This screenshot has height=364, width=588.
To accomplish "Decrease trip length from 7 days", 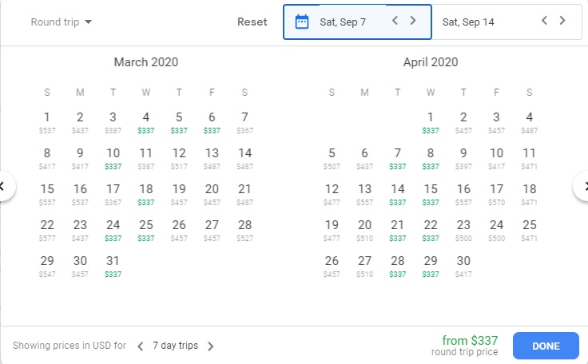I will point(141,346).
